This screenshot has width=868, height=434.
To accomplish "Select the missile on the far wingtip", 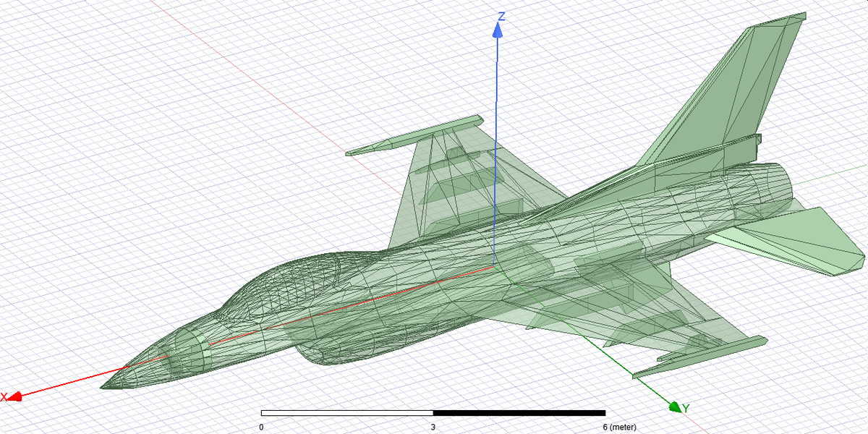I will tap(414, 135).
